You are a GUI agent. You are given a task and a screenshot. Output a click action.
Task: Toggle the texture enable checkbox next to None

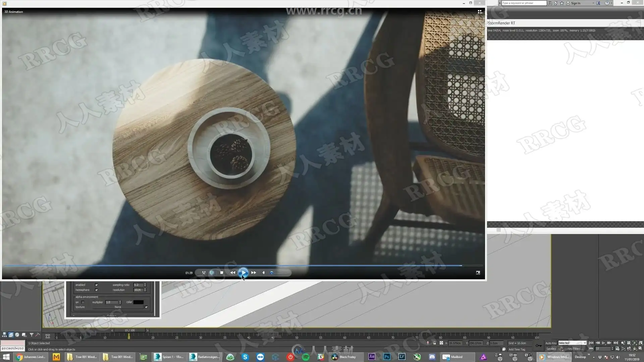tap(146, 307)
